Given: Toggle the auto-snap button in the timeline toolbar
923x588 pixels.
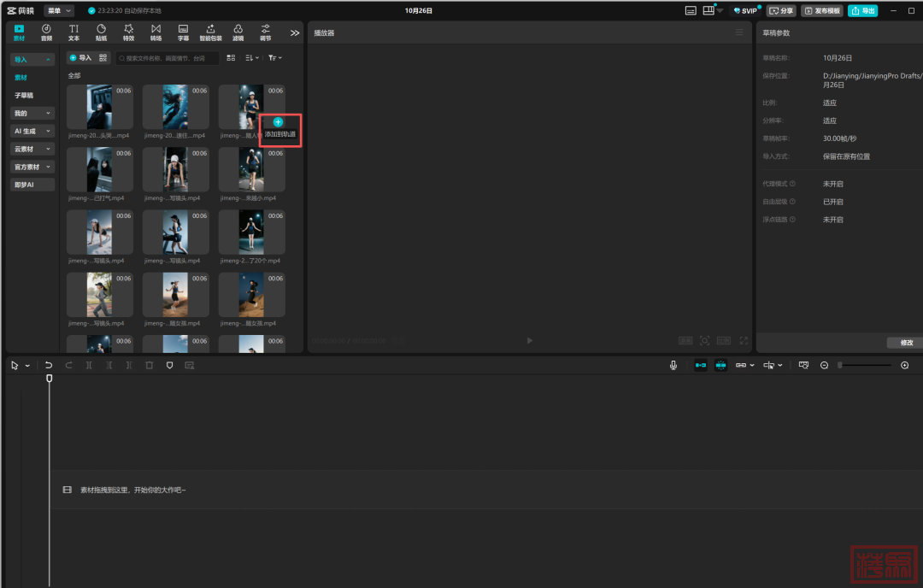Looking at the screenshot, I should 720,365.
